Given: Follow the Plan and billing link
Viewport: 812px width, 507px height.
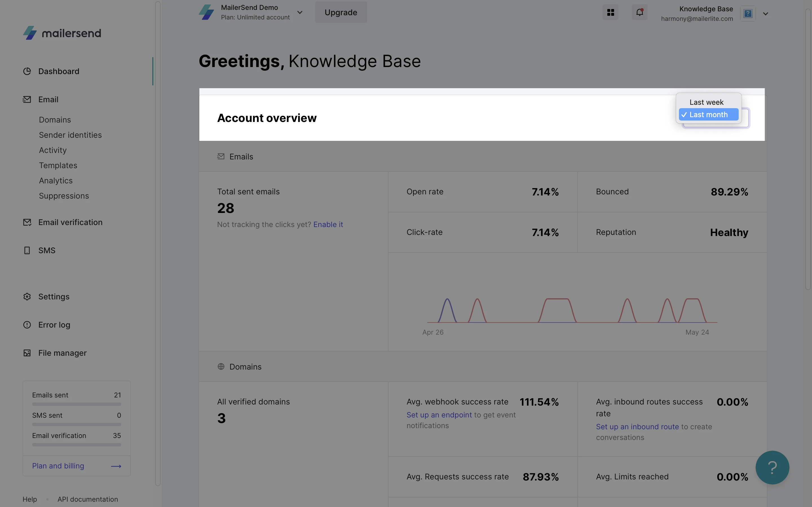Looking at the screenshot, I should tap(58, 466).
